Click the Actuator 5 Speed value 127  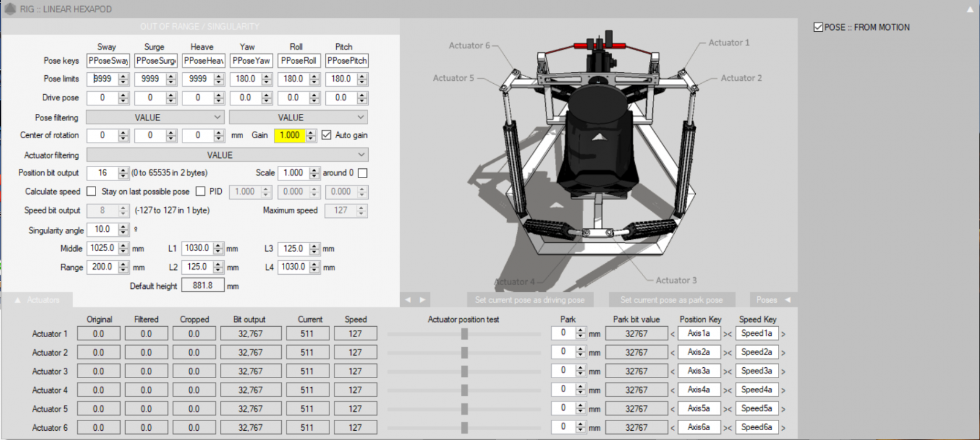(x=355, y=409)
